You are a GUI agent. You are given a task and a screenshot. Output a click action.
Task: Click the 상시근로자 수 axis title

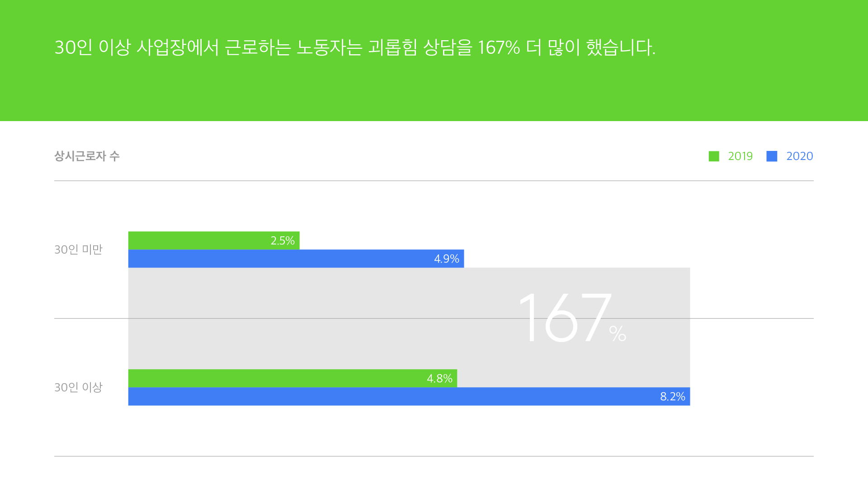pyautogui.click(x=87, y=156)
